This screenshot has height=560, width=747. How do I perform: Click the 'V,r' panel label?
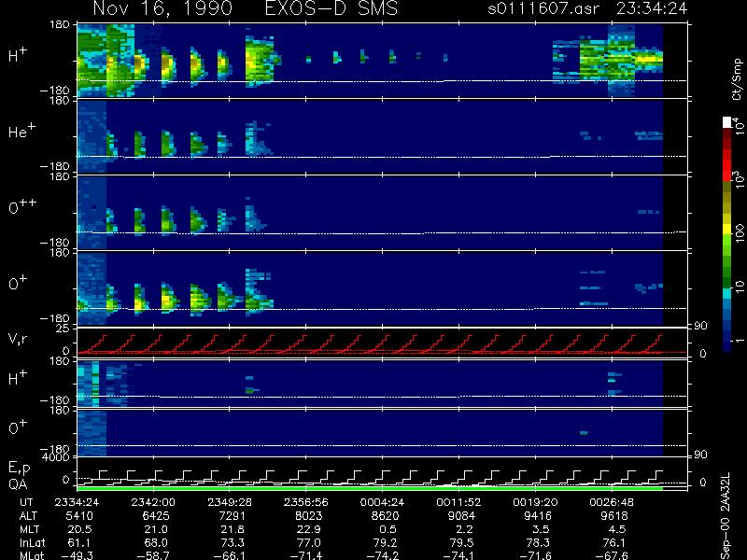(18, 339)
